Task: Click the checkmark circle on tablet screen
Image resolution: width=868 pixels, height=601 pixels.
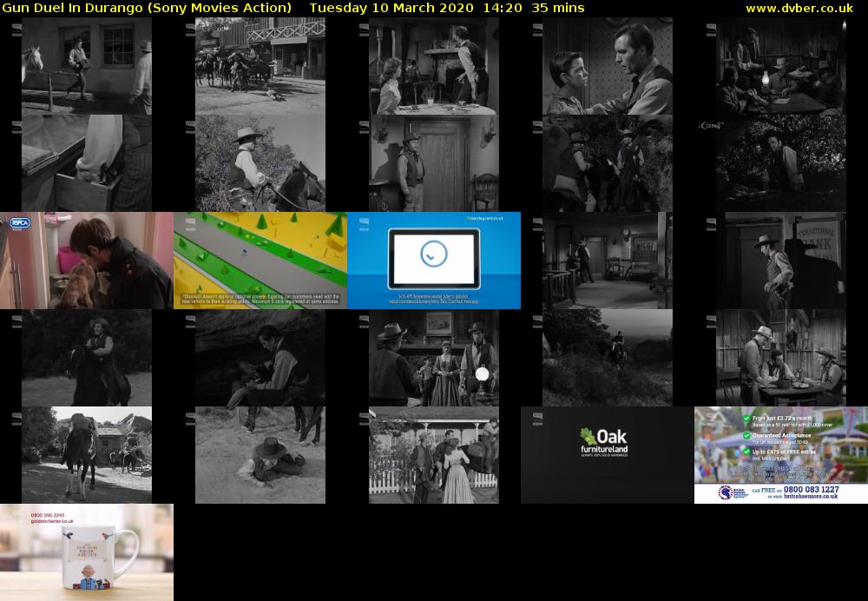Action: coord(433,254)
